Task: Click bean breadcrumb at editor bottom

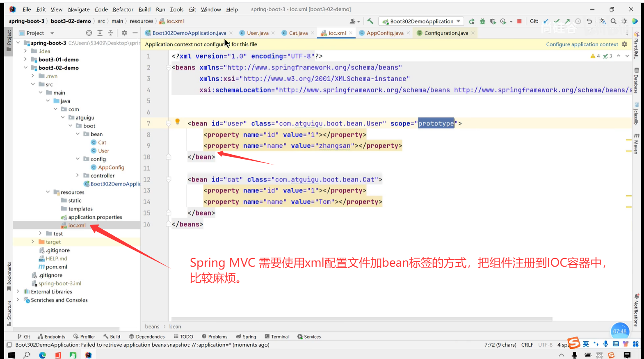Action: [175, 327]
